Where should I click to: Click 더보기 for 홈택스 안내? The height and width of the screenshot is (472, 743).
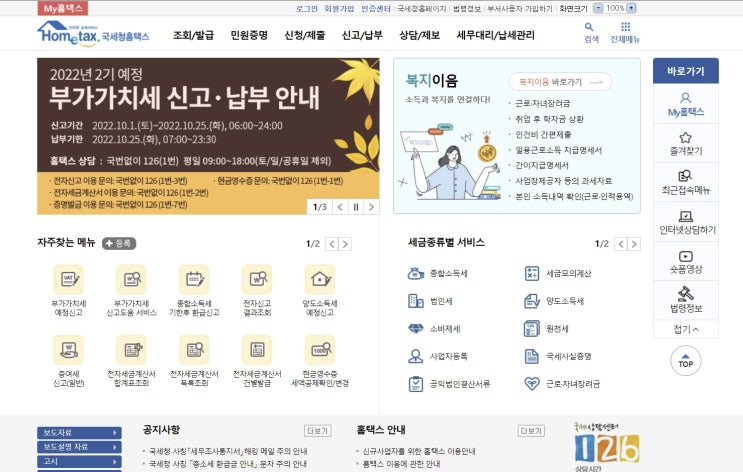(531, 431)
